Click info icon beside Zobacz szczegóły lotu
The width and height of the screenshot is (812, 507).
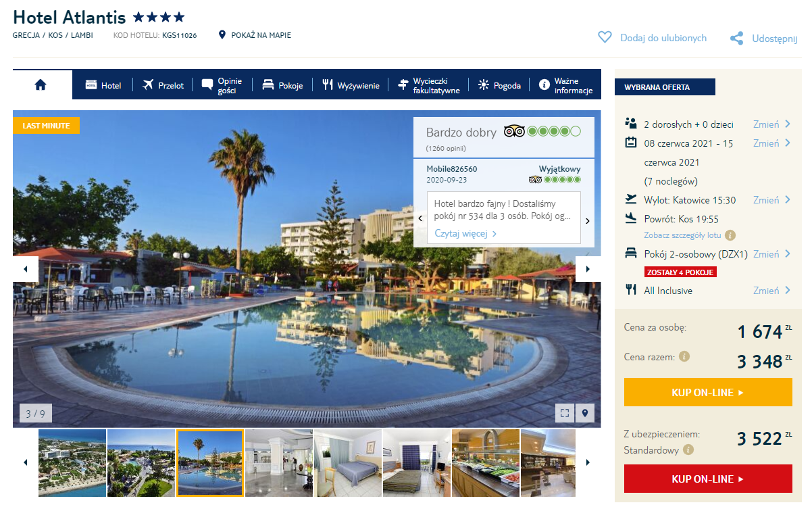pyautogui.click(x=730, y=235)
